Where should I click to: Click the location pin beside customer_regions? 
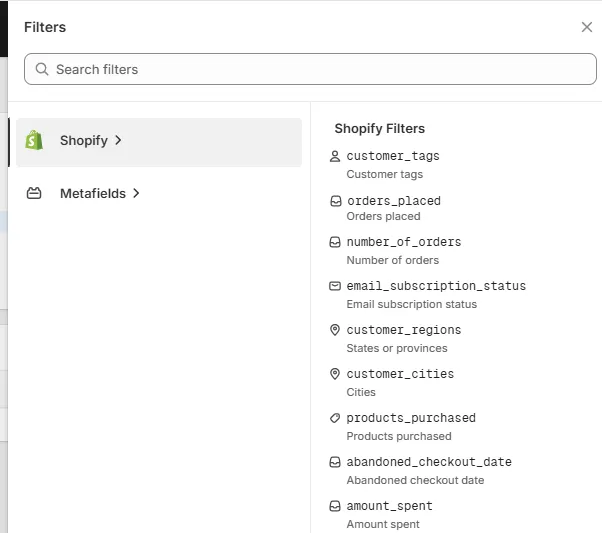[335, 330]
